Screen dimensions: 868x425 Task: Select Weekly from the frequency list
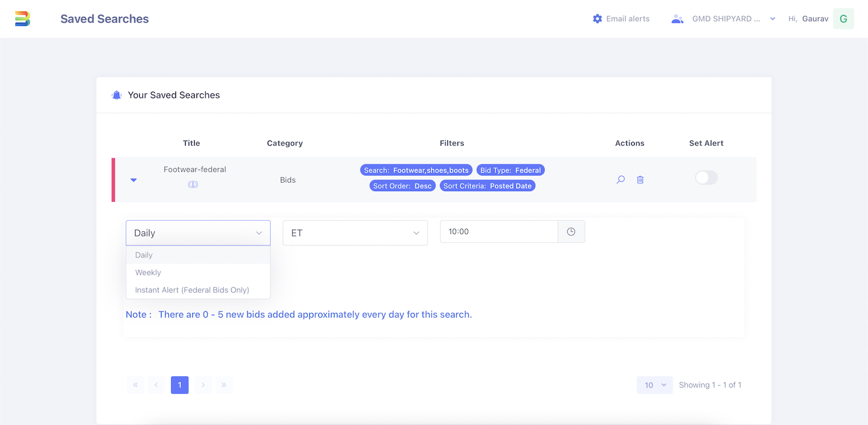click(x=148, y=272)
